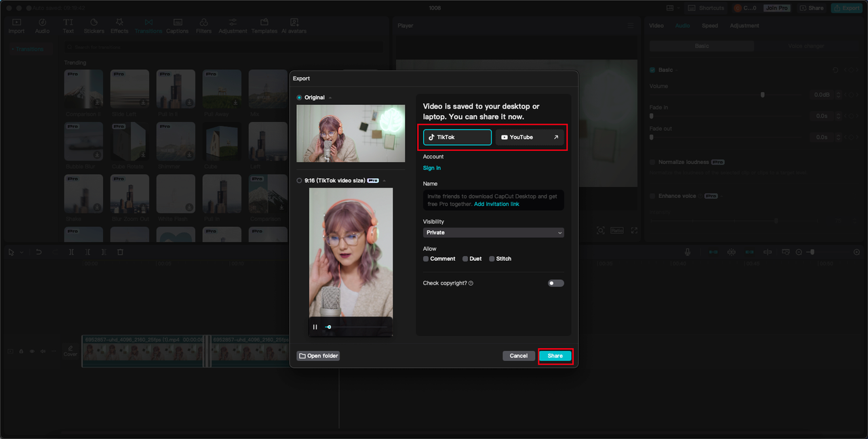This screenshot has width=868, height=439.
Task: Click the split clip icon in timeline toolbar
Action: (x=72, y=252)
